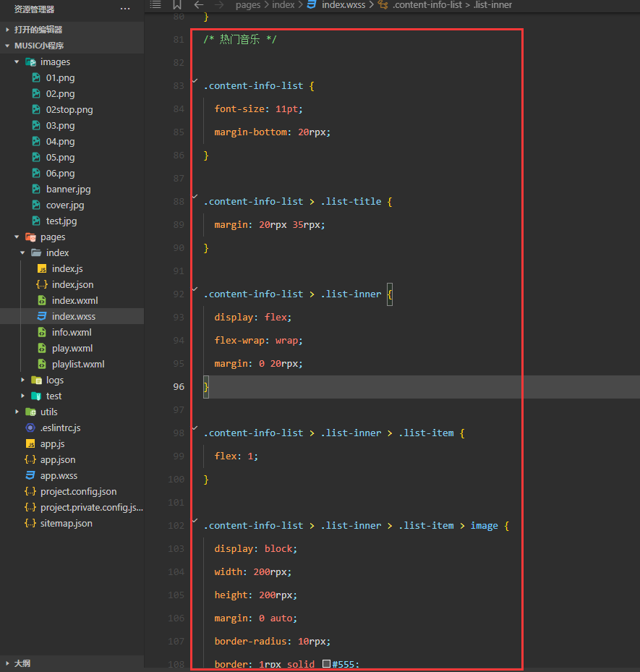
Task: Fold the .list-item image rule at line 102
Action: click(x=195, y=520)
